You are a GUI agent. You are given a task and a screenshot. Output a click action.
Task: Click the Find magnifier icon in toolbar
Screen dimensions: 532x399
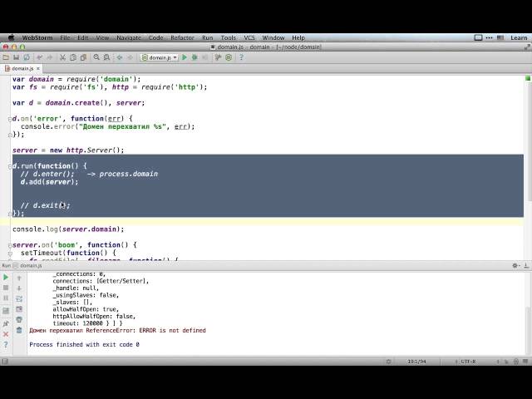click(96, 57)
